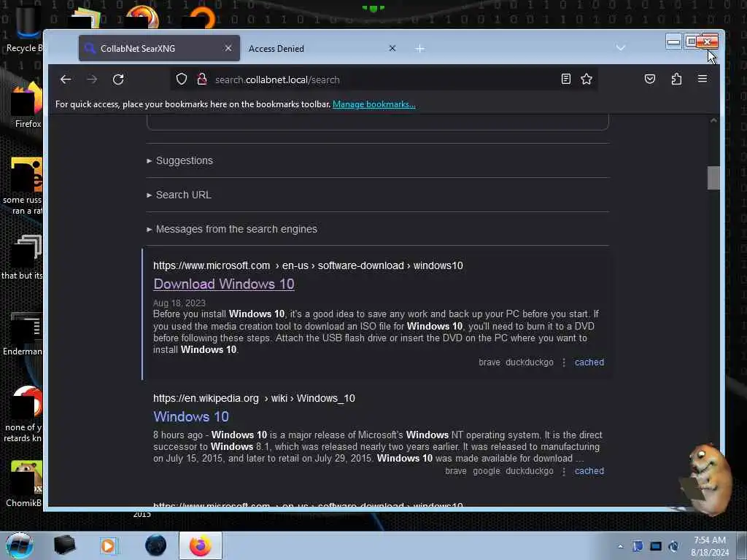Select the 'that but its' desktop icon
747x560 pixels.
[23, 257]
